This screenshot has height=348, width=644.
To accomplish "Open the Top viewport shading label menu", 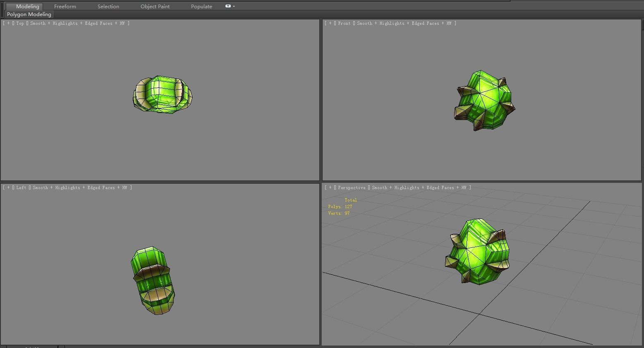I will point(77,23).
